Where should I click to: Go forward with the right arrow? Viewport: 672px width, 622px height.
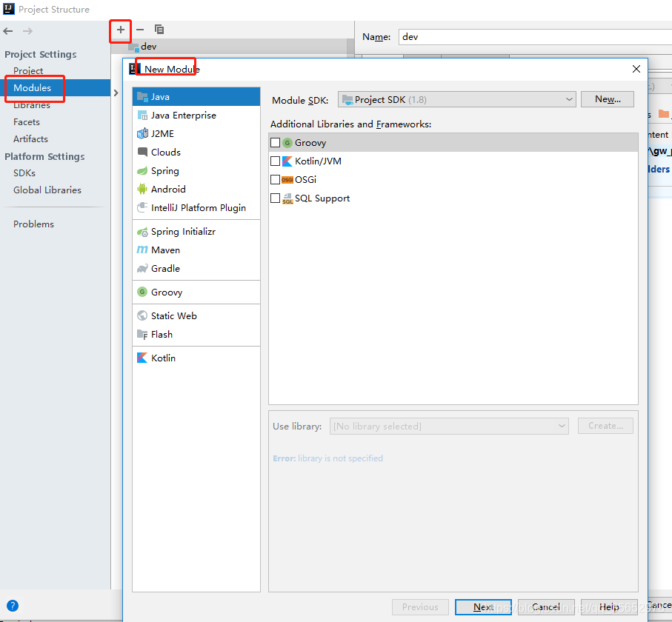[x=27, y=31]
